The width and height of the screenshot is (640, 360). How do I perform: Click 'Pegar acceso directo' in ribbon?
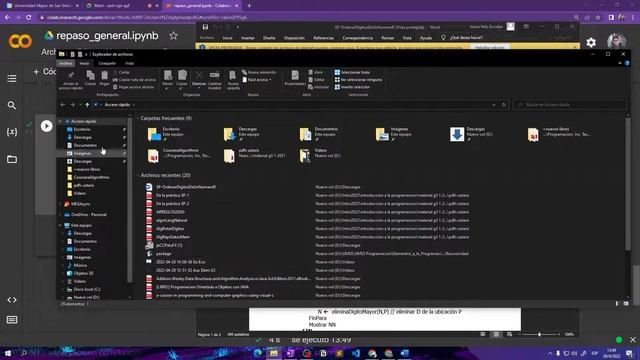click(134, 87)
